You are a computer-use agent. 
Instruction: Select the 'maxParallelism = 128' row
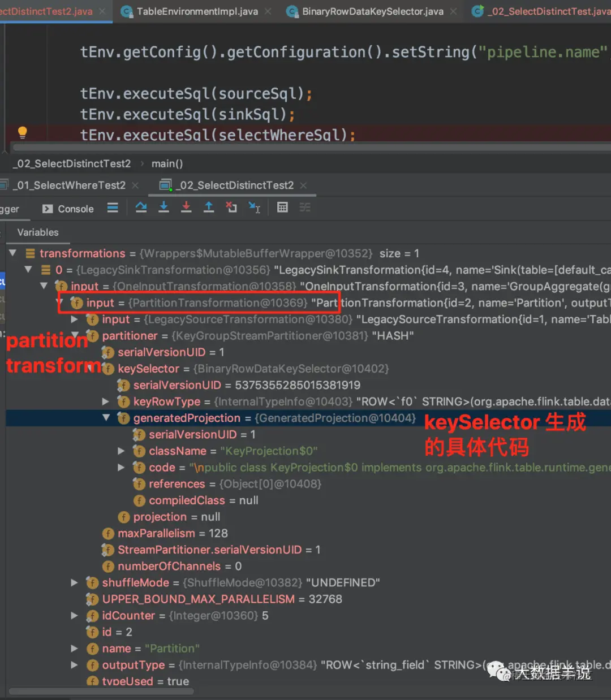(x=308, y=533)
